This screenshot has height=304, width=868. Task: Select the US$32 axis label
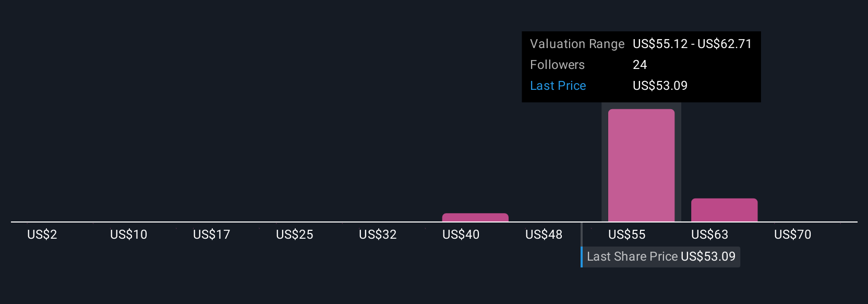point(378,235)
